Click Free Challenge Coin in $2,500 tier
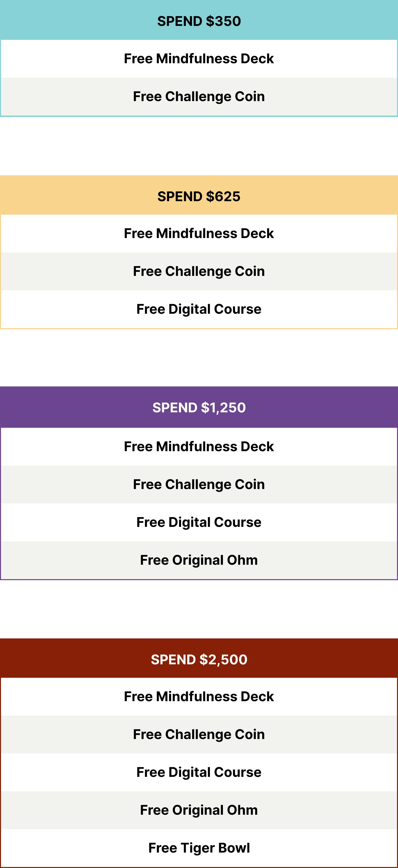 (x=199, y=734)
